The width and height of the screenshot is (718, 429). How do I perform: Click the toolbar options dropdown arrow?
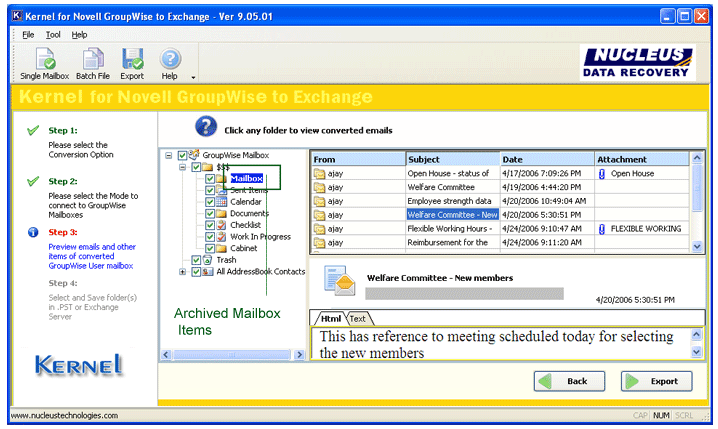pyautogui.click(x=193, y=77)
